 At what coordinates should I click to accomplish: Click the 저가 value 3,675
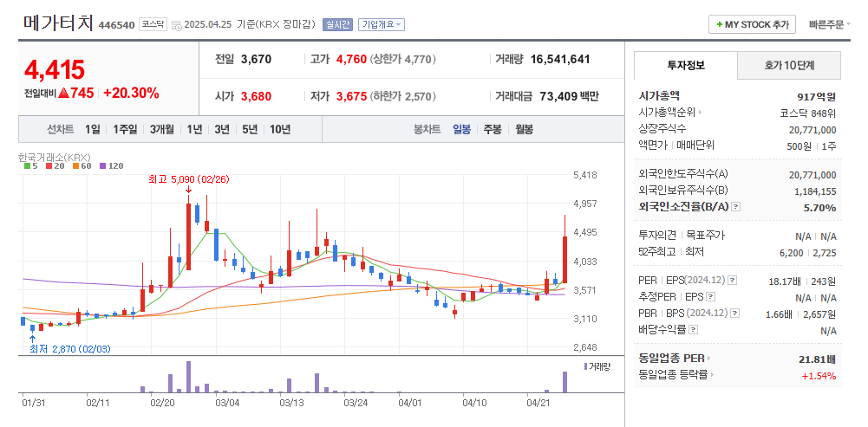pyautogui.click(x=351, y=97)
